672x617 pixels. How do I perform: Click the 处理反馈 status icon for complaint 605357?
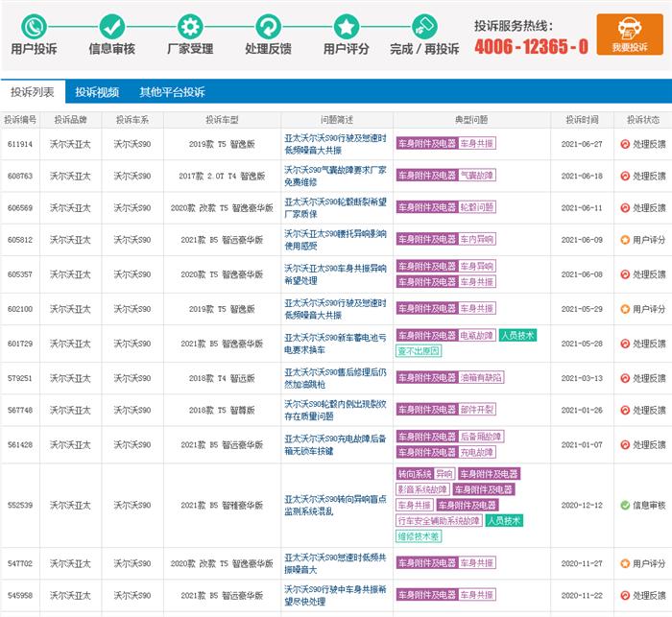(625, 274)
